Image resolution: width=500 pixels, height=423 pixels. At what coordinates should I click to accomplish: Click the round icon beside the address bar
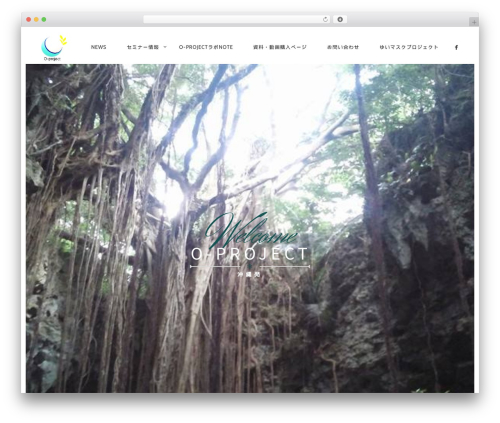point(340,20)
